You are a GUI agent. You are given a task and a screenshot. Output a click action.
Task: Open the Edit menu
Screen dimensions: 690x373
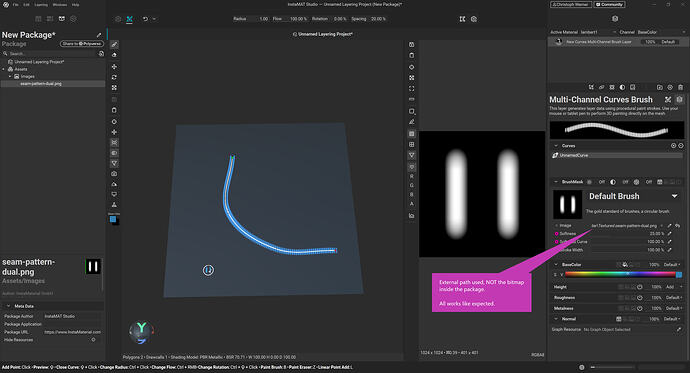coord(26,4)
